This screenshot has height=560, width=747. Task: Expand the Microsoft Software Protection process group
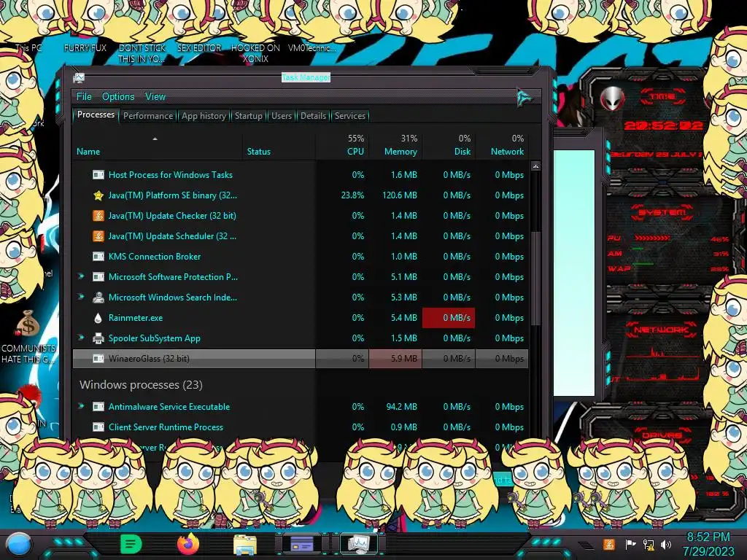[81, 276]
